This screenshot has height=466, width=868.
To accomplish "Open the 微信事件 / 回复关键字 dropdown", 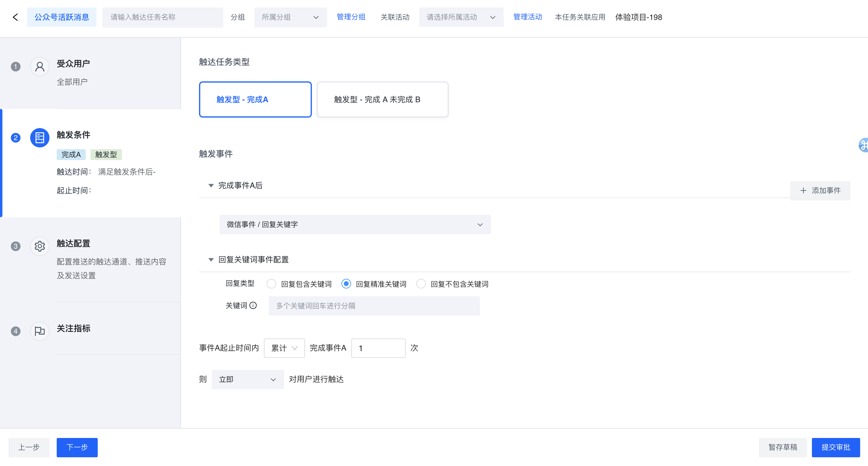I will click(x=355, y=225).
